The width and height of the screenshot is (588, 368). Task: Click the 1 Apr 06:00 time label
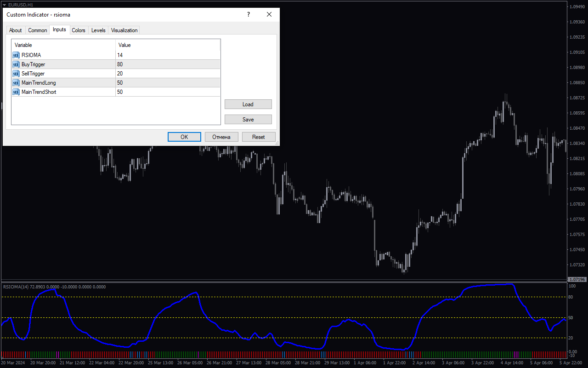point(365,362)
